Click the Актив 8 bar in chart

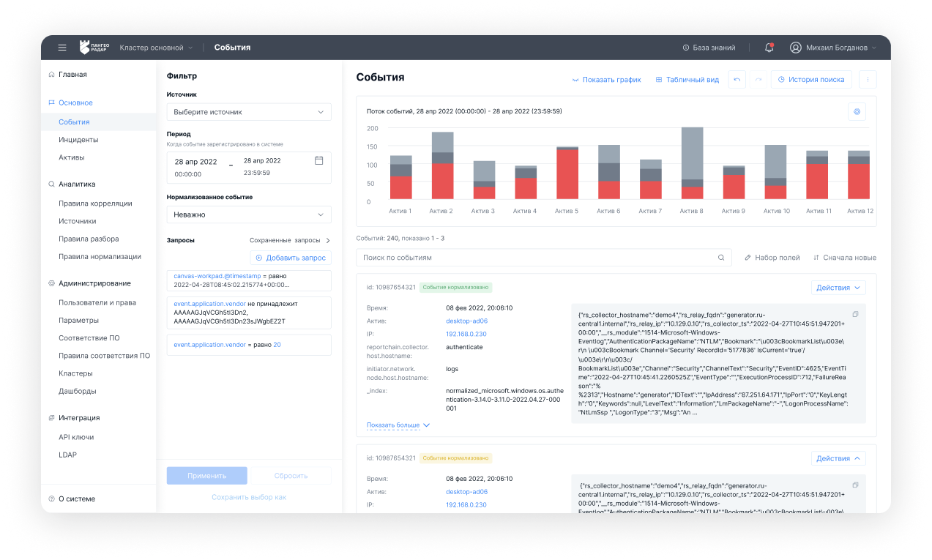tap(692, 163)
